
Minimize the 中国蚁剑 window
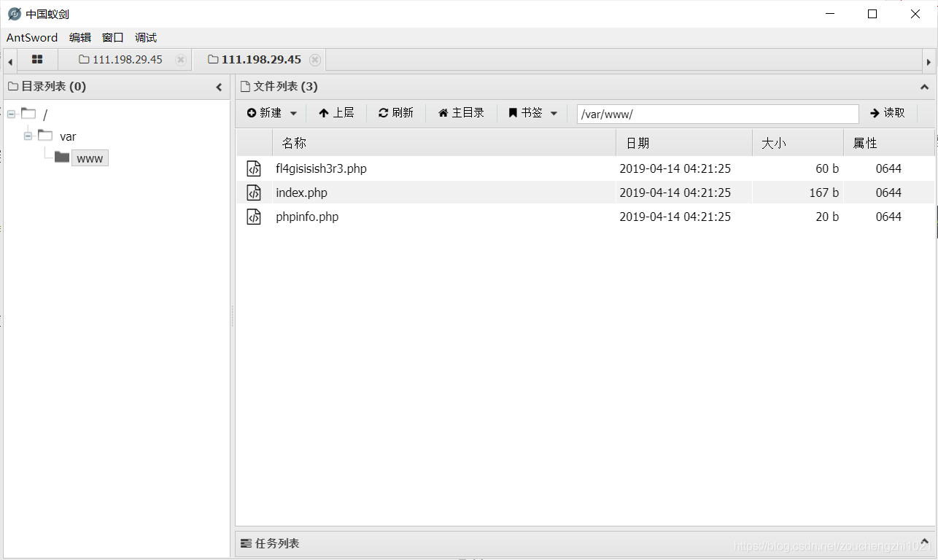829,14
